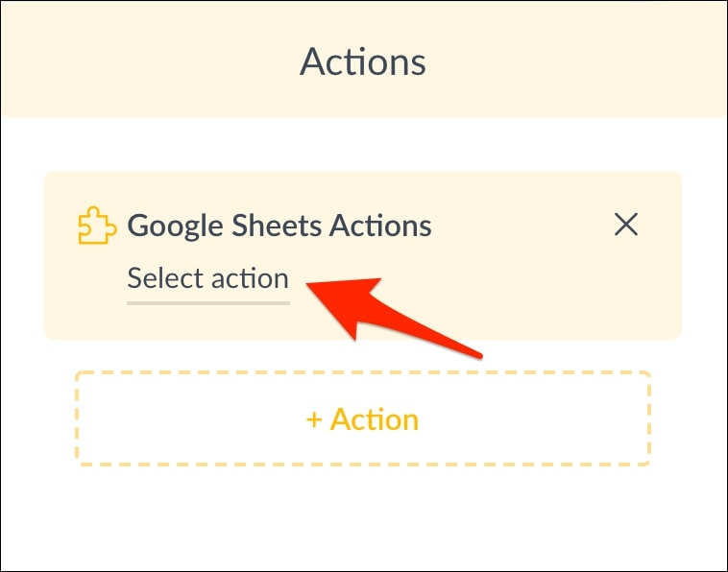Click the puzzle piece integration icon
Image resolution: width=728 pixels, height=572 pixels.
97,226
